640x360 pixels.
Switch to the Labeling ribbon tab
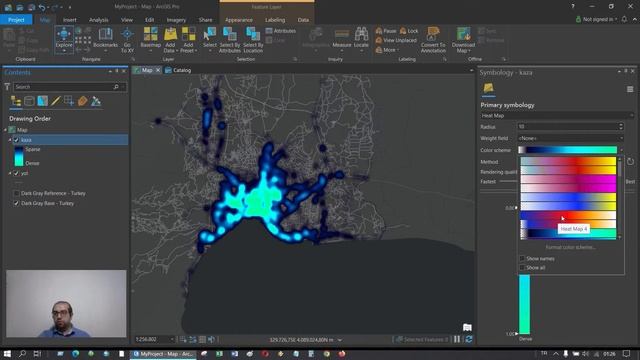pos(275,20)
